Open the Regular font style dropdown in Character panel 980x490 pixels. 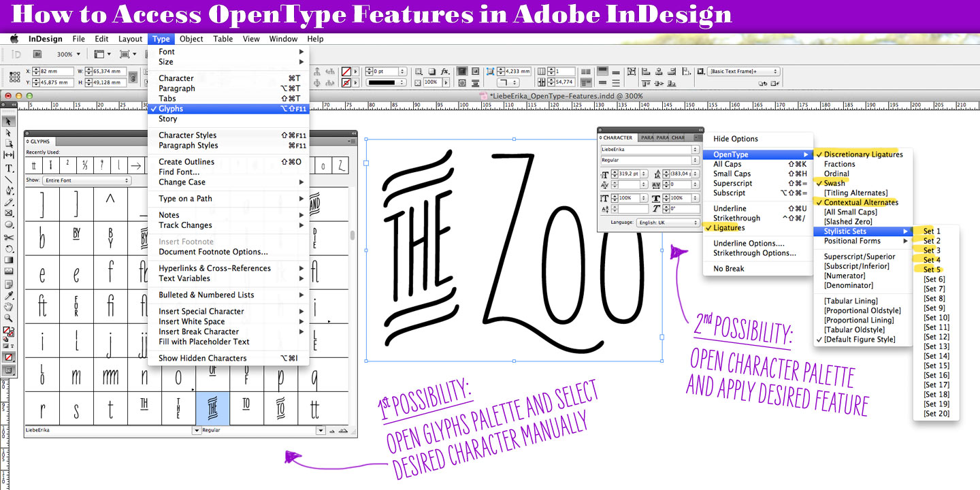click(x=696, y=160)
